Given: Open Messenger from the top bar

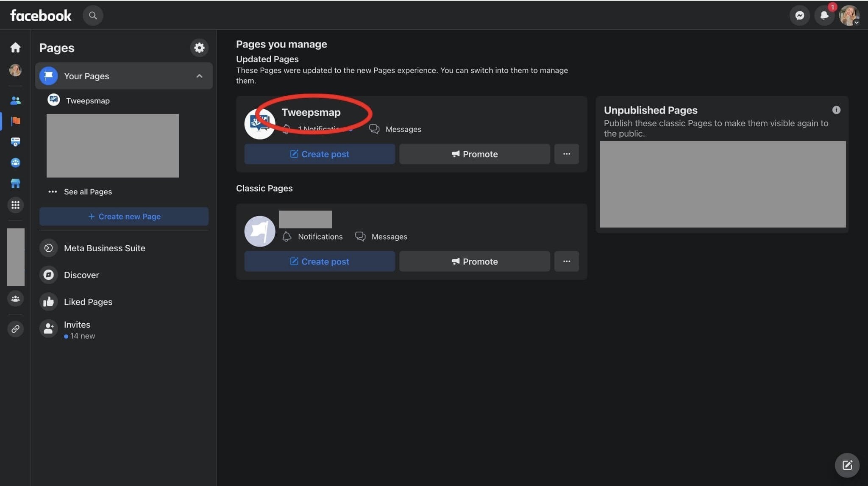Looking at the screenshot, I should (x=800, y=15).
